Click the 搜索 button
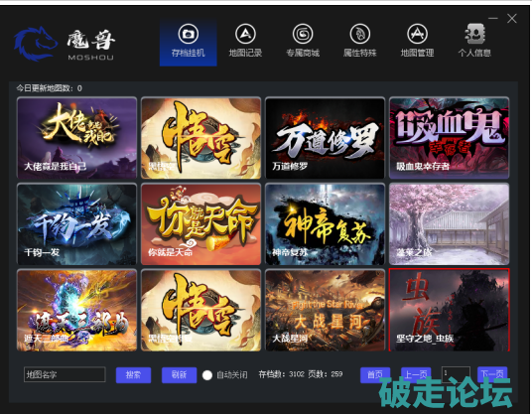This screenshot has height=414, width=532. 133,375
